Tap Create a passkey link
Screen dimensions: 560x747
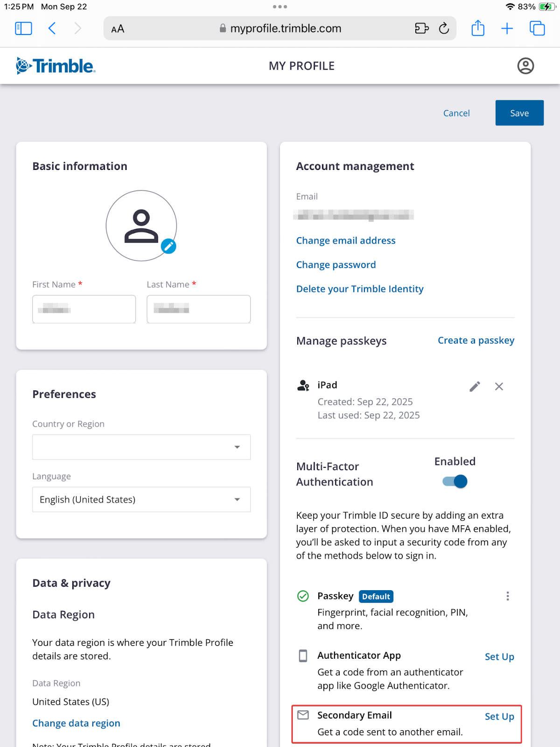(x=476, y=340)
